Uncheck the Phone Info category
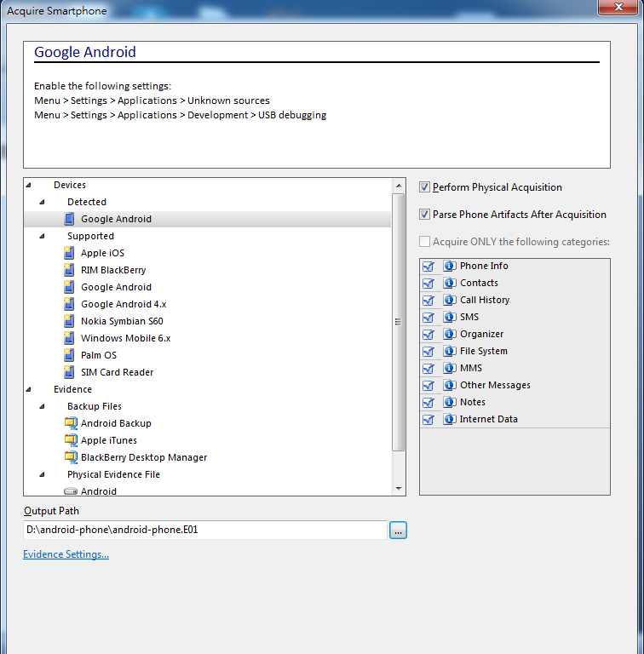The image size is (644, 654). pyautogui.click(x=428, y=266)
